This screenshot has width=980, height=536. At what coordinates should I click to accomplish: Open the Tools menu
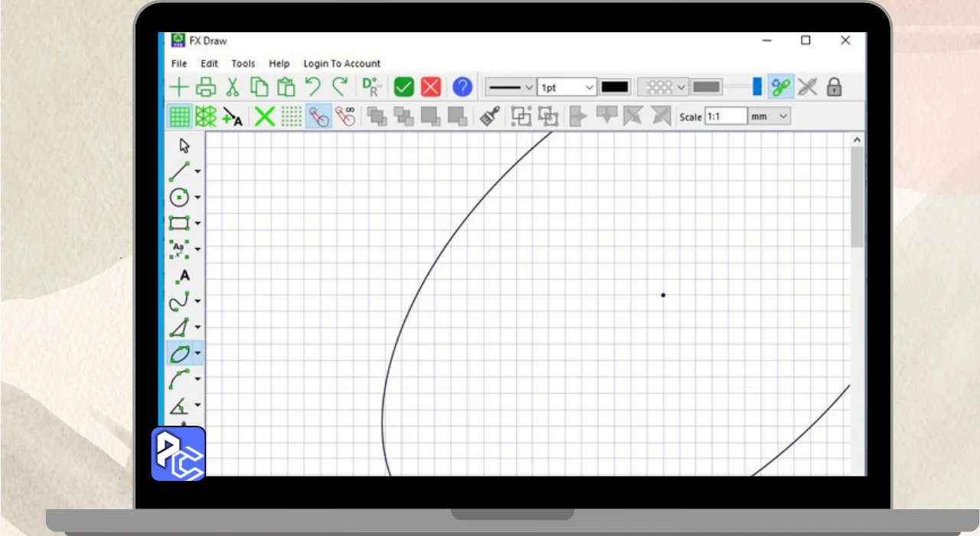243,64
